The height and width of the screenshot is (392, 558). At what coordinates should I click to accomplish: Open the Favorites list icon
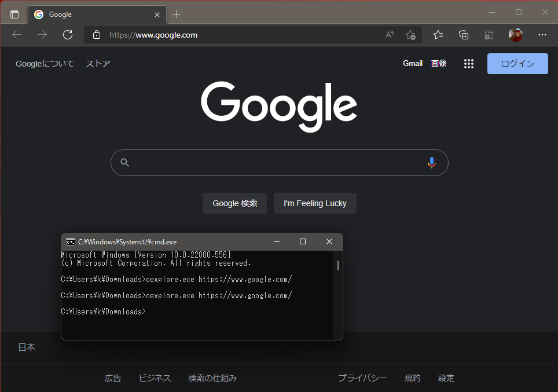tap(438, 35)
